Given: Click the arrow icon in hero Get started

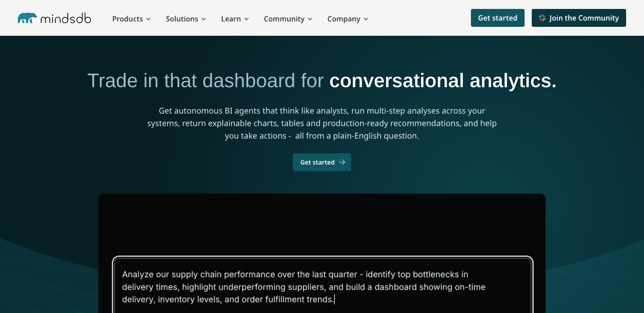Looking at the screenshot, I should tap(342, 162).
